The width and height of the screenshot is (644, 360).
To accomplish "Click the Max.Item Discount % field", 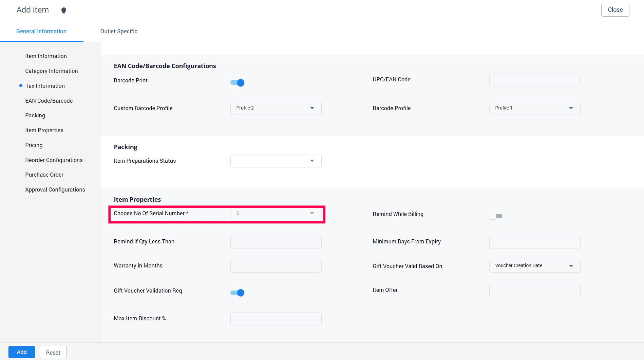I will [276, 319].
